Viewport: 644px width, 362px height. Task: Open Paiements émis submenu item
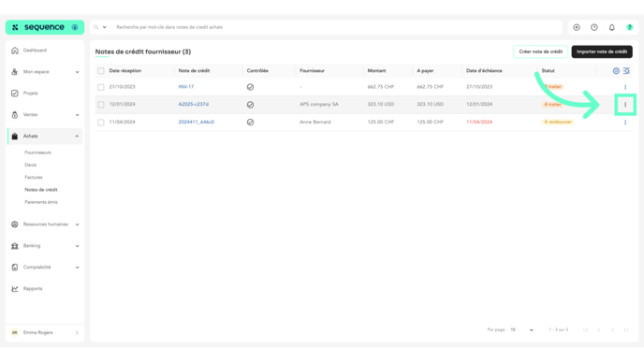(41, 202)
